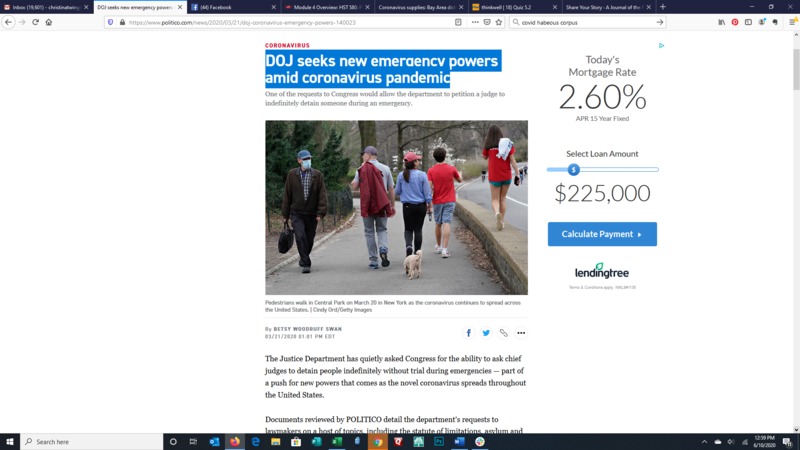Copy article link with chain icon
Screen dimensions: 800x450
503,333
